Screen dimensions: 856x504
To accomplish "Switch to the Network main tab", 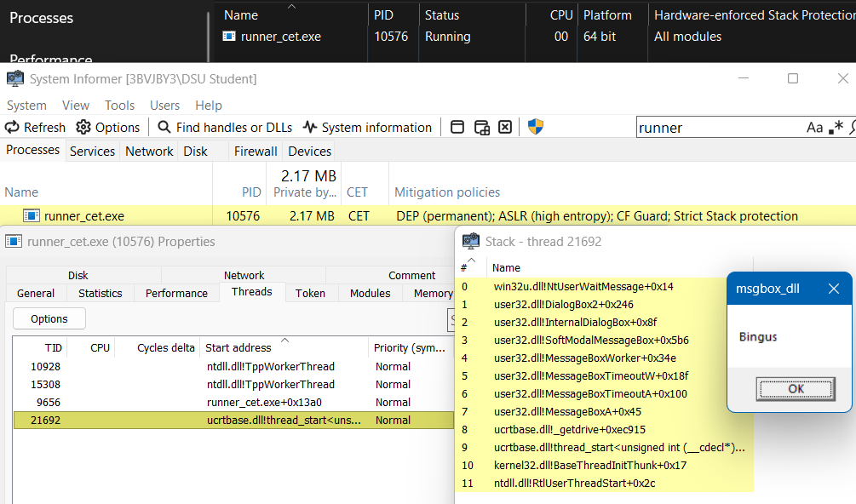I will (x=149, y=151).
